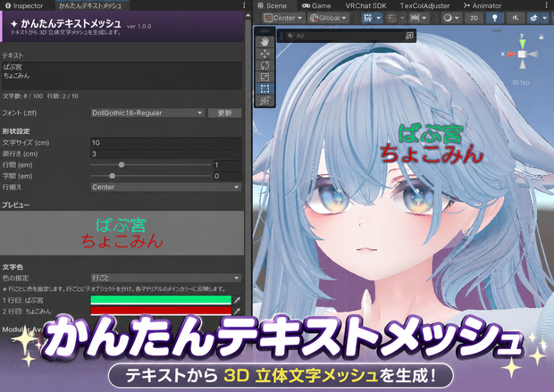The width and height of the screenshot is (554, 392).
Task: Click the Y axis cone on gizmo
Action: (x=522, y=44)
